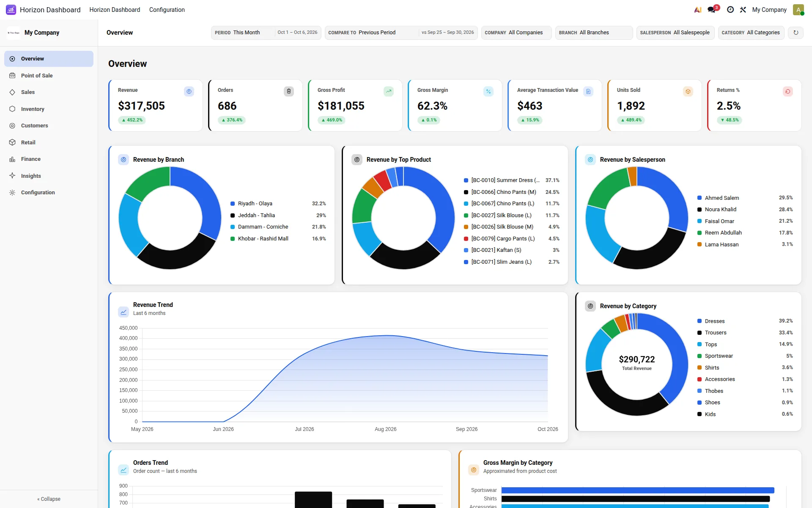This screenshot has height=508, width=812.
Task: Open Insights in the sidebar
Action: [49, 176]
